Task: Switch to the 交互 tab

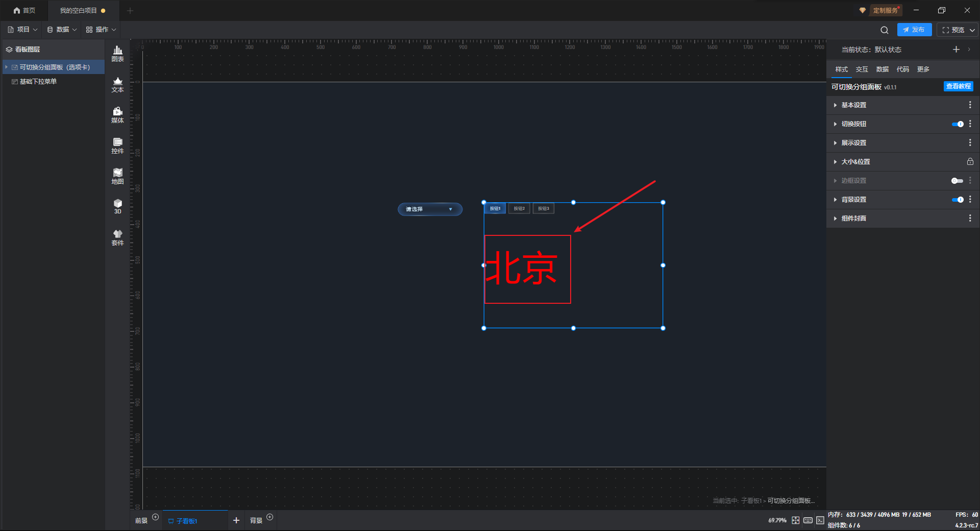Action: 862,69
